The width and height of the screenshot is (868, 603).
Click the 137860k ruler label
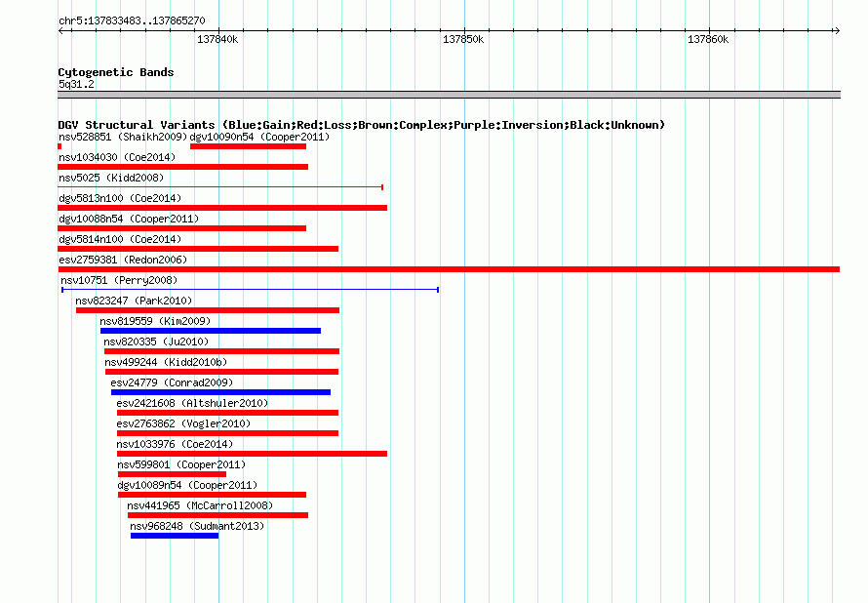coord(708,40)
